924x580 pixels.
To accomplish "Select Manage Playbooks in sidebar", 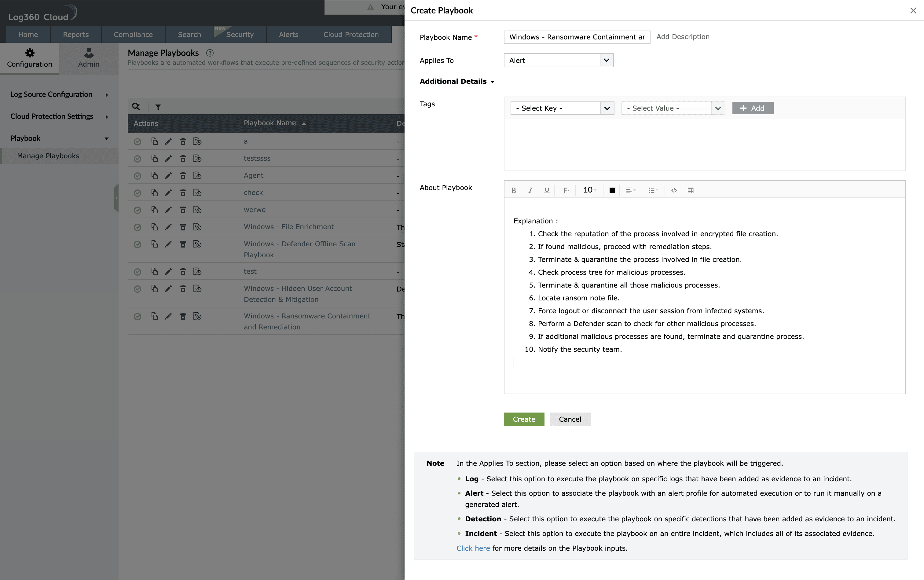I will click(x=59, y=156).
